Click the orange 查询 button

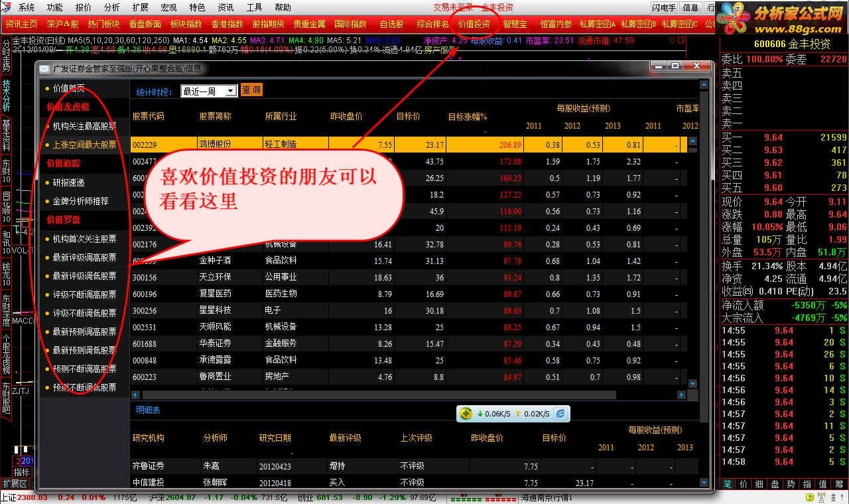[x=251, y=90]
